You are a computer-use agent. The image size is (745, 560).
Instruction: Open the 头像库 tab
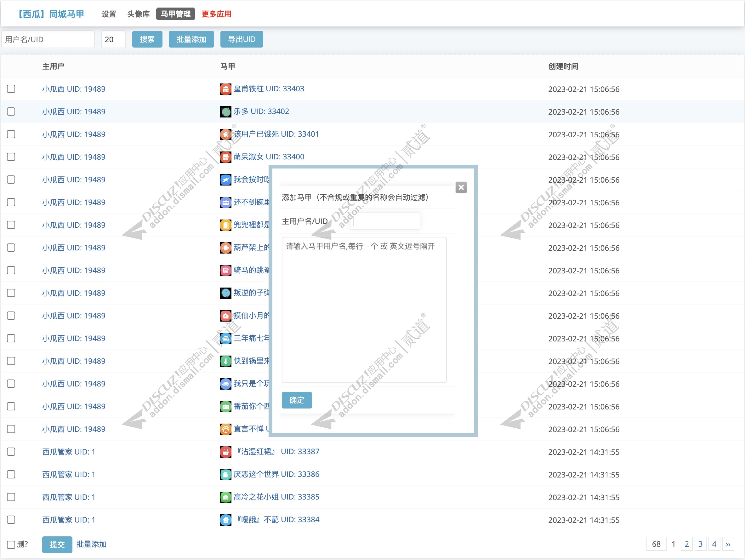pos(139,14)
